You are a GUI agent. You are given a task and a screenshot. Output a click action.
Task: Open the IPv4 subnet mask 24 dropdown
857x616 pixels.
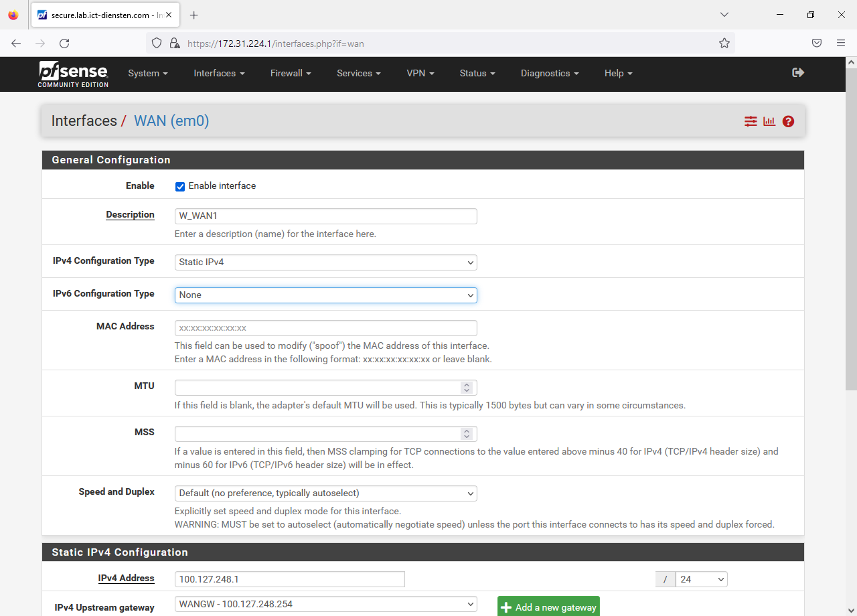[x=701, y=579]
